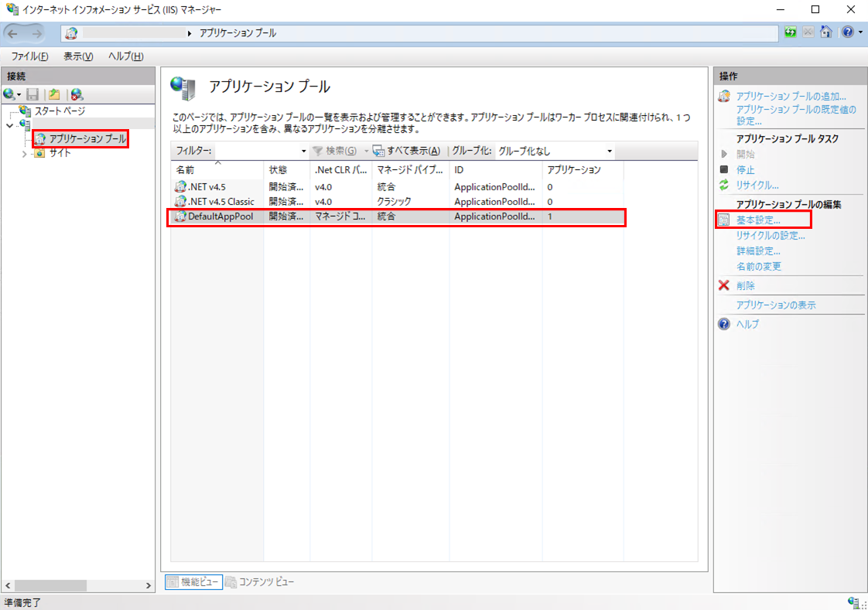
Task: Click connections pane horizontal scrollbar thumb
Action: pos(50,585)
